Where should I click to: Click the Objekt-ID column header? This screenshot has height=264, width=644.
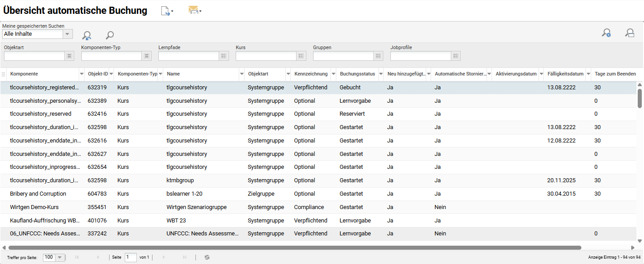tap(97, 74)
